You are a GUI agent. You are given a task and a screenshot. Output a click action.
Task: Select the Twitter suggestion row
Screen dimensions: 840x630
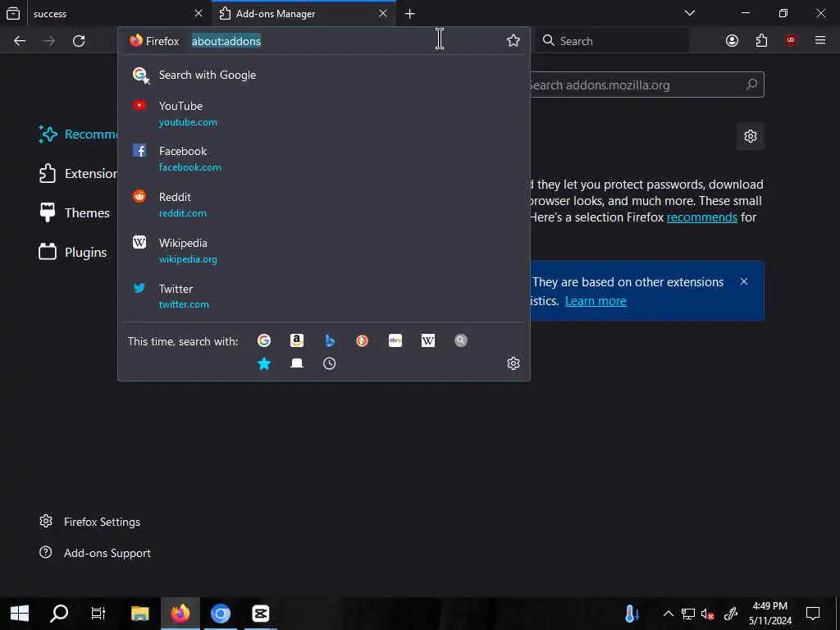(323, 296)
